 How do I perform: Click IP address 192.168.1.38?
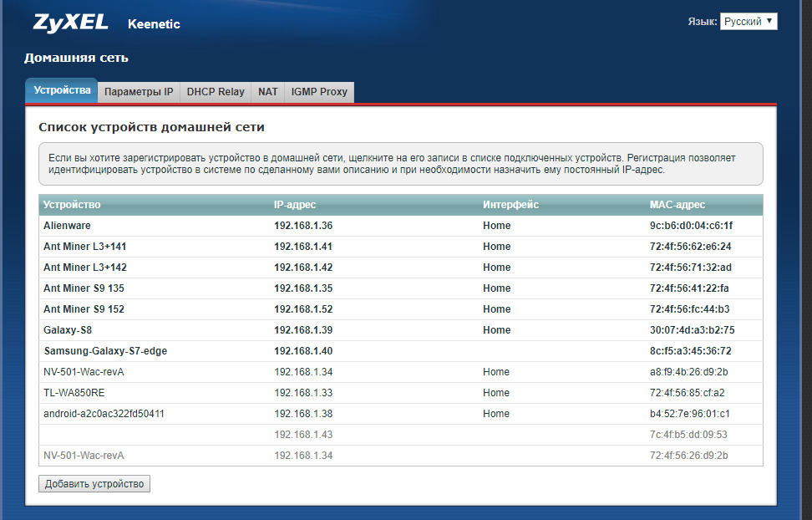[x=303, y=414]
